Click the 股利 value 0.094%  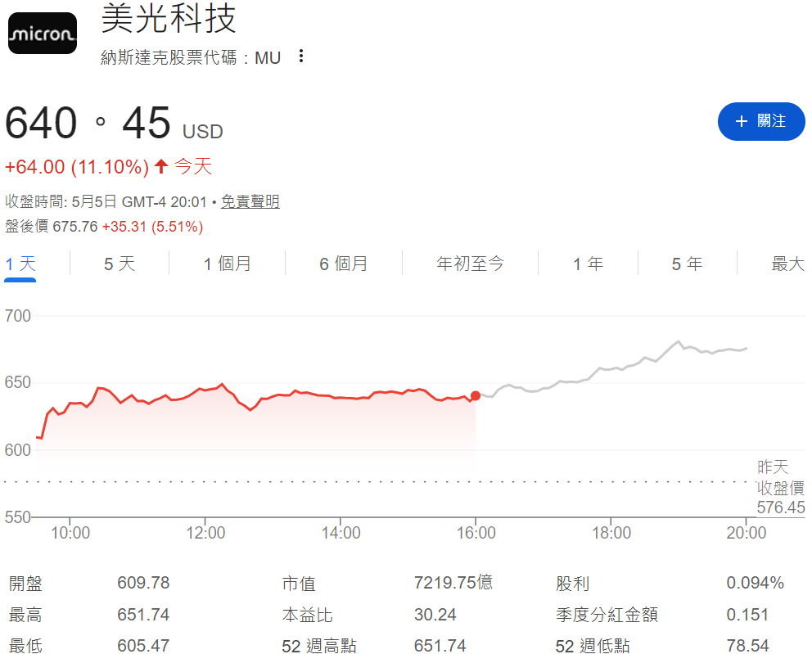[755, 583]
